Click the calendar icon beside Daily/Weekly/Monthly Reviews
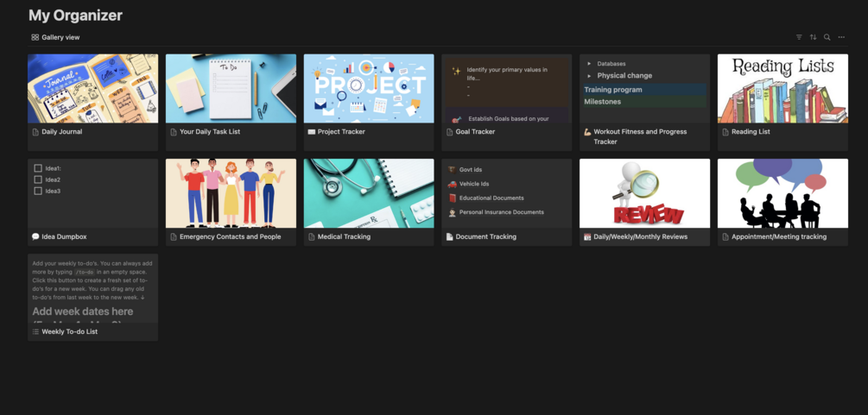 587,236
